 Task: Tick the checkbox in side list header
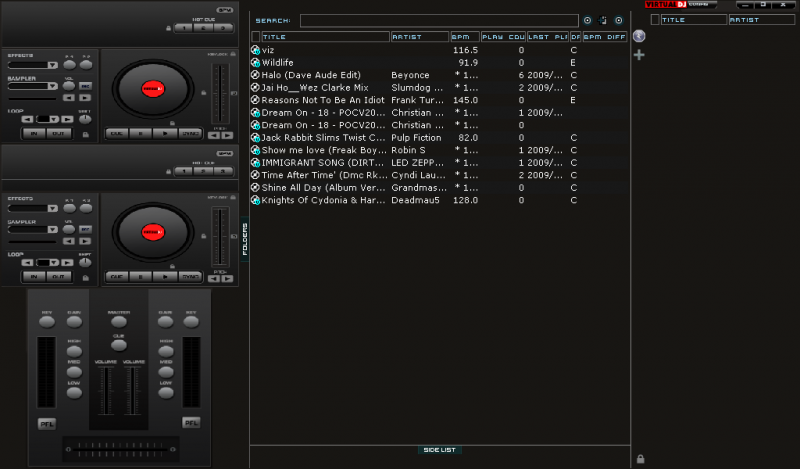(x=655, y=20)
